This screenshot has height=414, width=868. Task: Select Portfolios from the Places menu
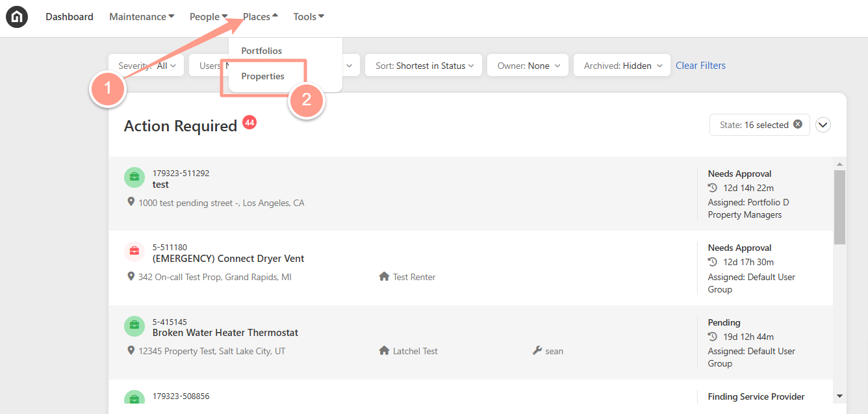(x=262, y=51)
